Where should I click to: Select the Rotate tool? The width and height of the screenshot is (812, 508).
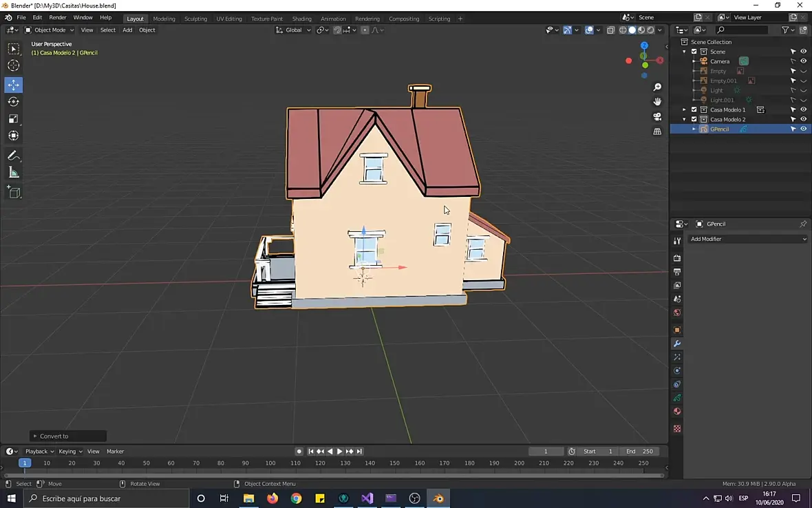(x=14, y=102)
